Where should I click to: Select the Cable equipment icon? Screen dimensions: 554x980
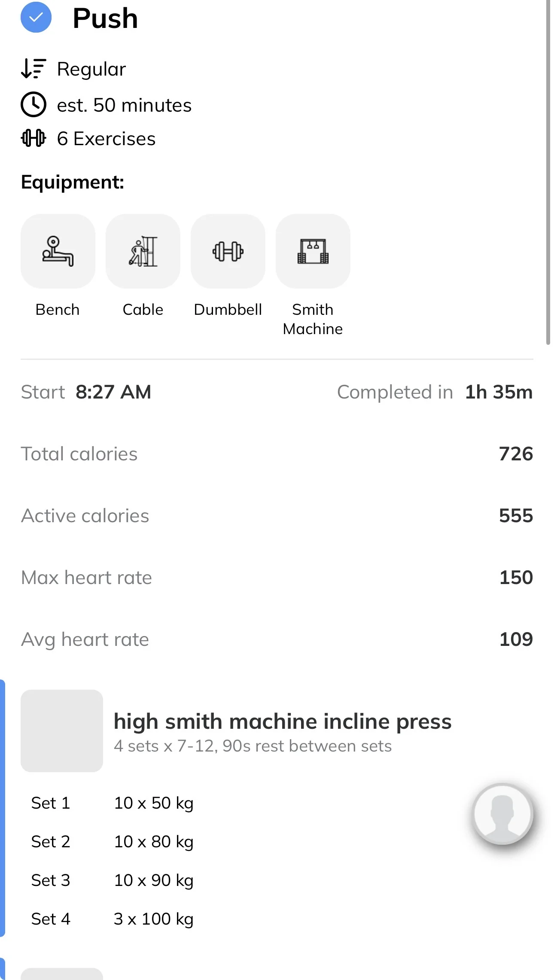coord(143,251)
